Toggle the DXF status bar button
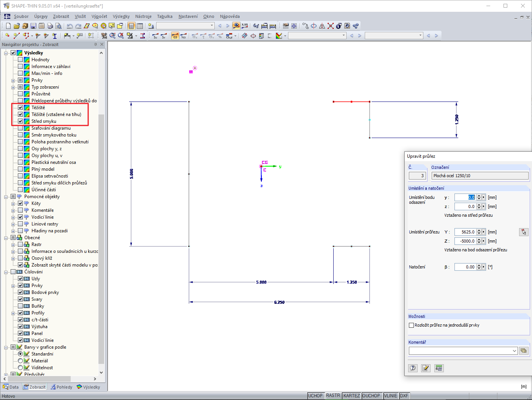Screen dimensions: 532x400 tap(404, 396)
